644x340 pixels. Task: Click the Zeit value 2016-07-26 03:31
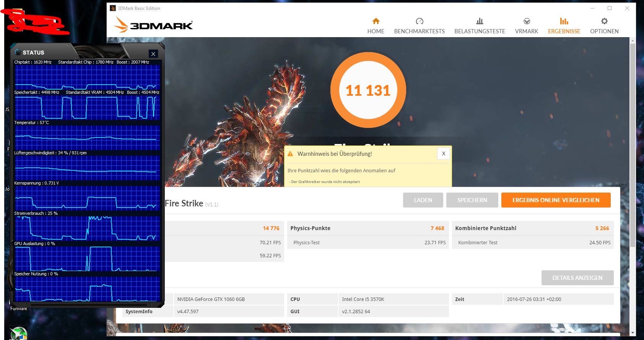coord(534,299)
